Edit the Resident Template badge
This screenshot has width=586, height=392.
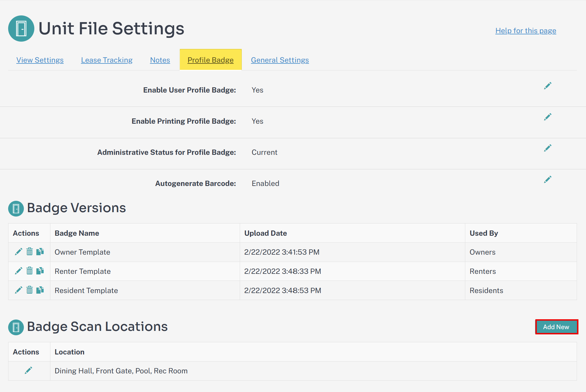click(x=19, y=290)
